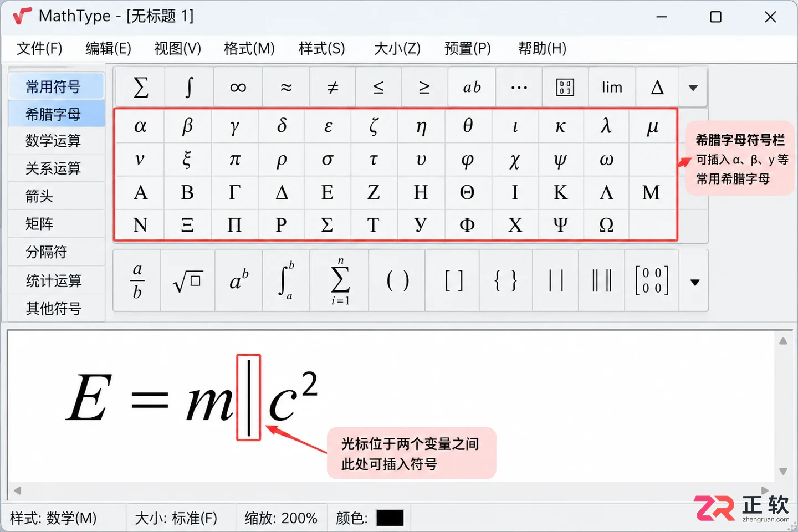The image size is (798, 532).
Task: Click the black color swatch in status bar
Action: coord(390,518)
